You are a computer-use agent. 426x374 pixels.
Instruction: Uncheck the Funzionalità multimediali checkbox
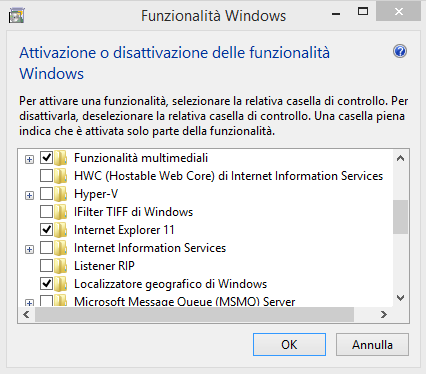46,157
